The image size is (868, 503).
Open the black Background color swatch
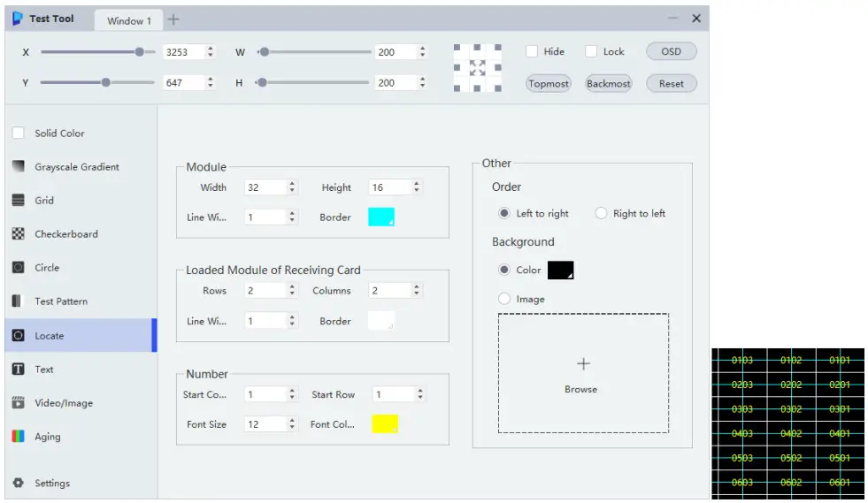click(560, 270)
